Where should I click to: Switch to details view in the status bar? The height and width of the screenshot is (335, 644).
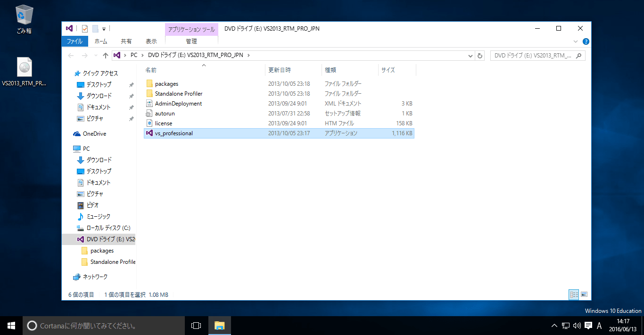pyautogui.click(x=574, y=294)
